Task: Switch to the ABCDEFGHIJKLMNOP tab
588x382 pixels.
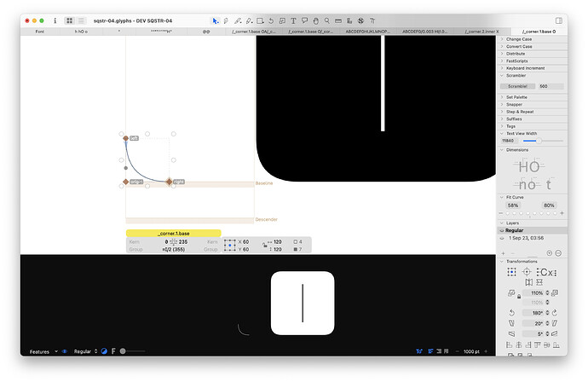Action: (x=367, y=32)
